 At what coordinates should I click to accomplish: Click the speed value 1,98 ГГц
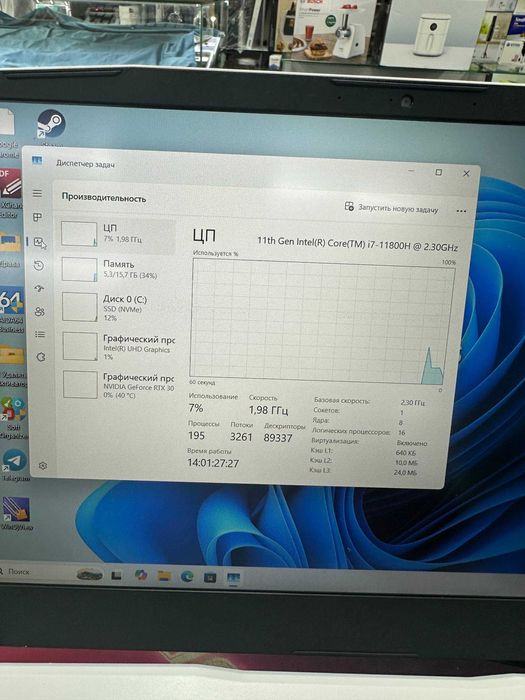[x=268, y=410]
